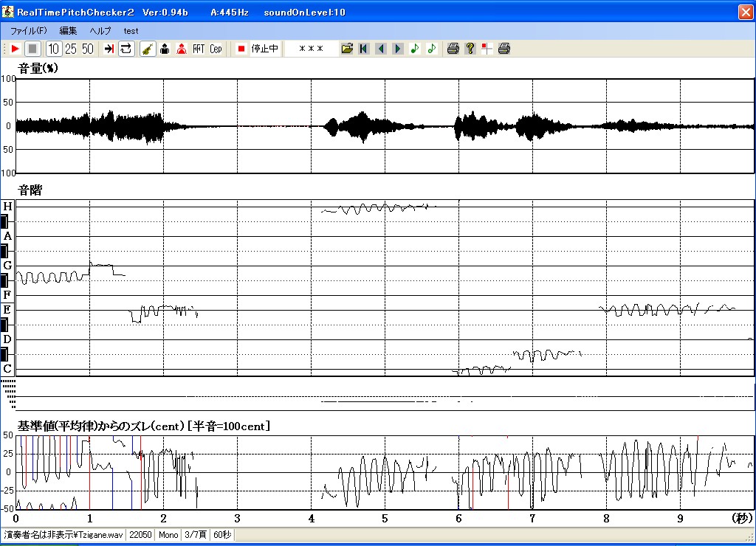Click the Mono status cell

[168, 535]
